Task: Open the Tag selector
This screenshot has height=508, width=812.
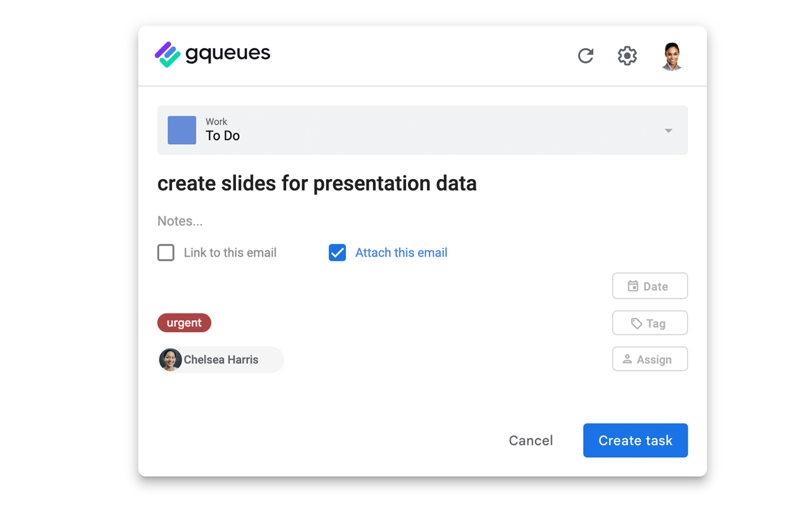Action: pyautogui.click(x=650, y=323)
